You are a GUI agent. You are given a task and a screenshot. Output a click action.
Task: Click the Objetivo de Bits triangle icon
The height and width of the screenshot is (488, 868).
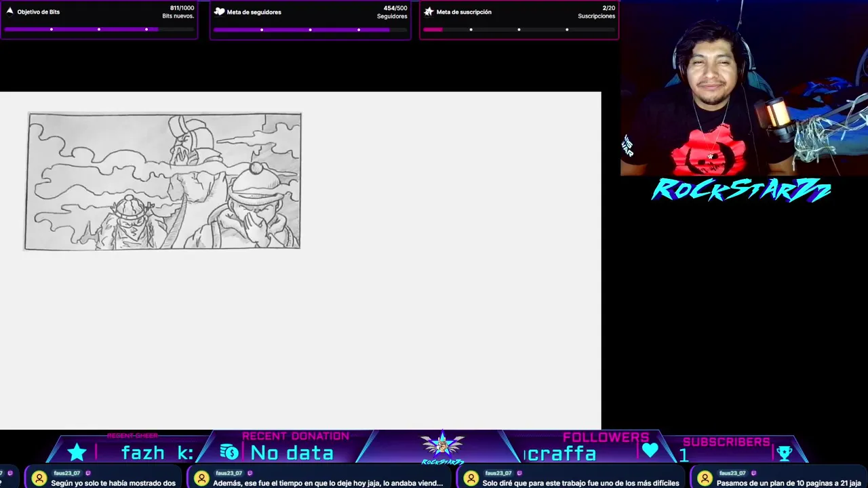9,12
